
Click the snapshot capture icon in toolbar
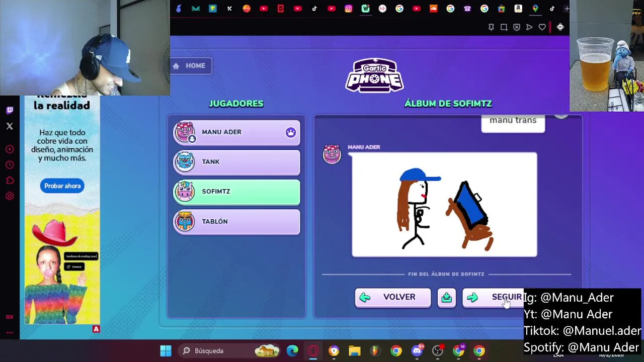pos(504,27)
